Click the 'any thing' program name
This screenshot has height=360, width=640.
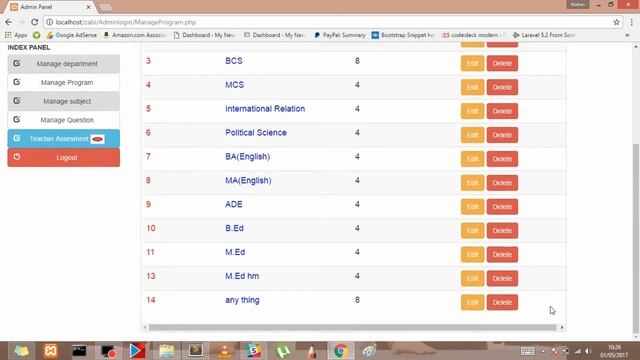(242, 300)
